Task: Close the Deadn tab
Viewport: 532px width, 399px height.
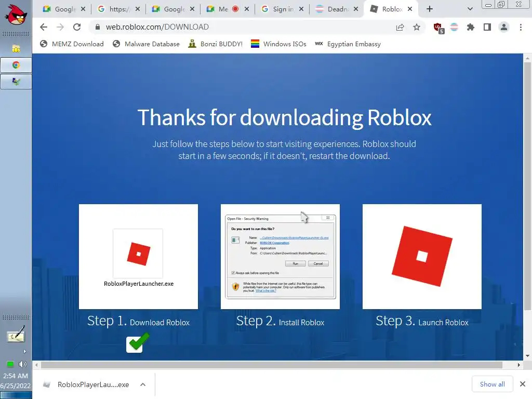Action: point(355,9)
